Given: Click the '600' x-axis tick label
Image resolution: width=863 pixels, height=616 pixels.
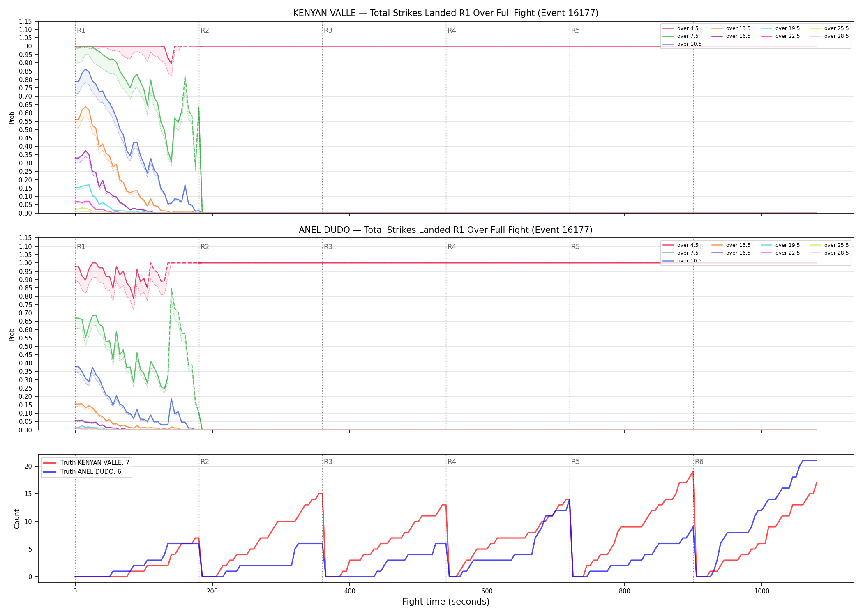Looking at the screenshot, I should coord(487,592).
